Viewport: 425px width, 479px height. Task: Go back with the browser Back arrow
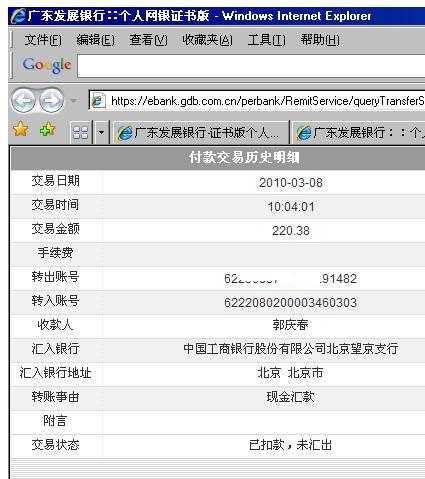click(23, 100)
